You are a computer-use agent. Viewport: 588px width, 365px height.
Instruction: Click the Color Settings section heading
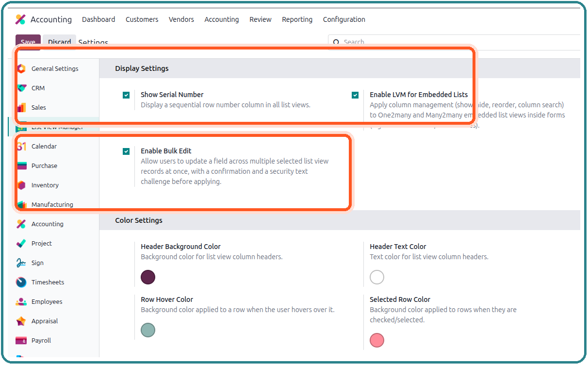tap(139, 220)
